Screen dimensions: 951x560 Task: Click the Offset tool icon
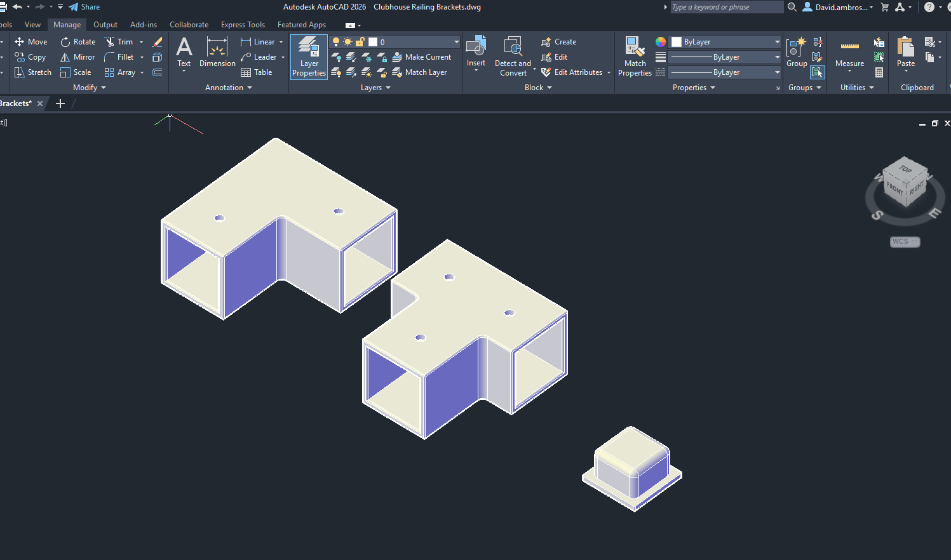pyautogui.click(x=158, y=72)
